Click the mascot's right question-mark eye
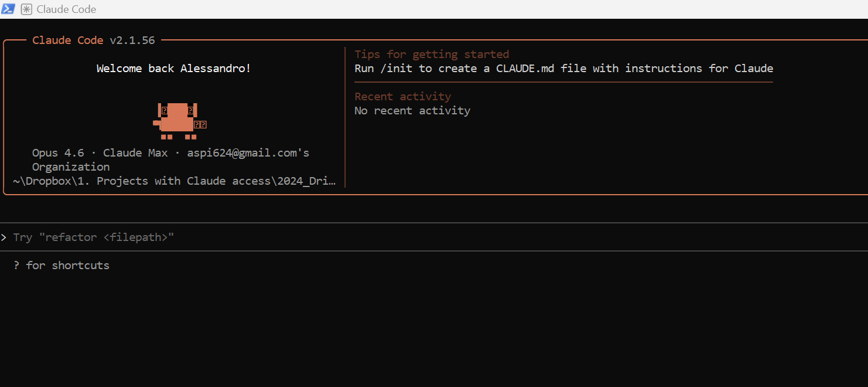 click(x=190, y=110)
